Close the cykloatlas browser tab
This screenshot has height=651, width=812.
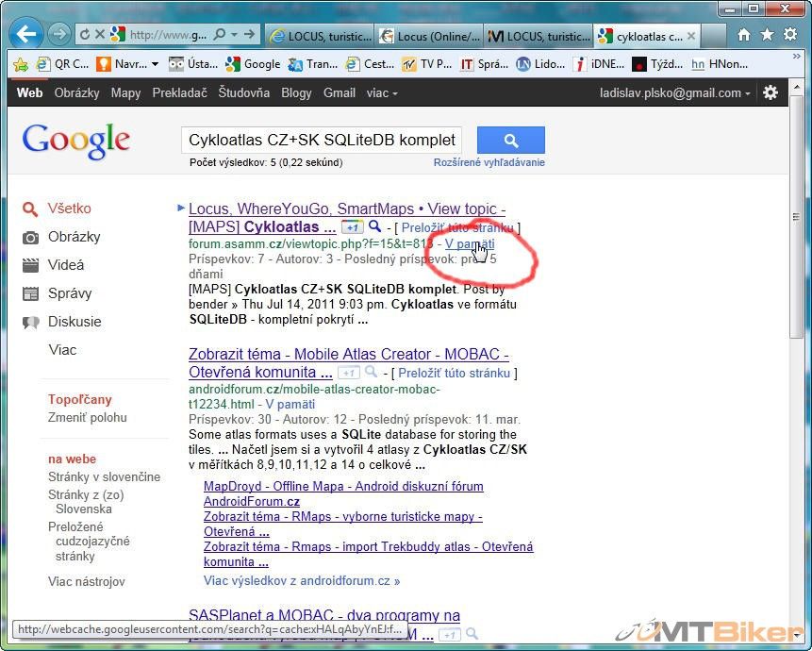click(692, 37)
